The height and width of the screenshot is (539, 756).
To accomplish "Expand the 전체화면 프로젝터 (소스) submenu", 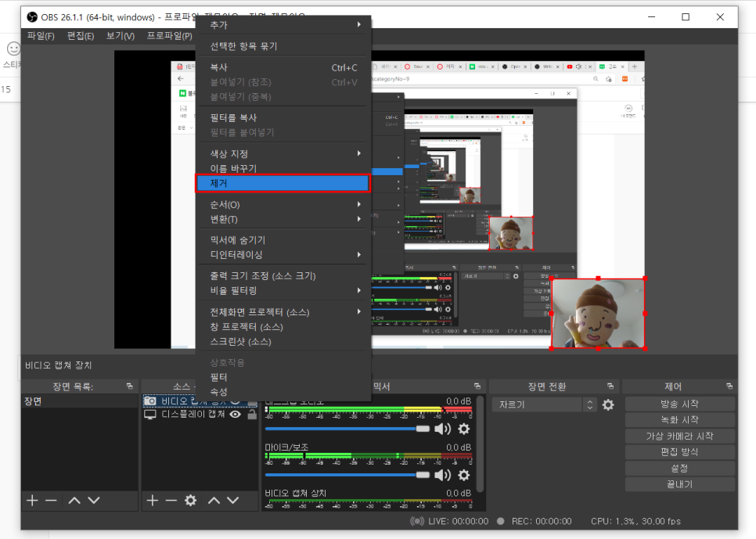I will [283, 312].
